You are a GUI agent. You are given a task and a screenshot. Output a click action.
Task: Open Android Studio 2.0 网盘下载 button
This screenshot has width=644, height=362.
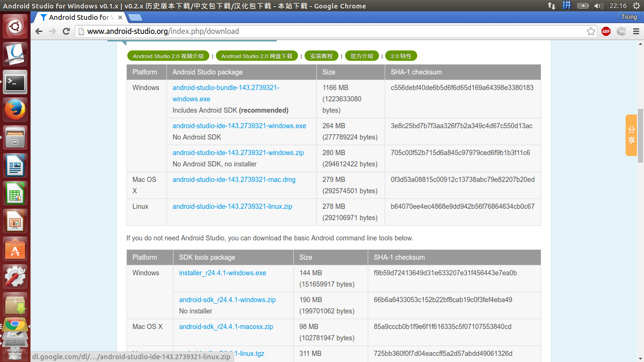257,56
